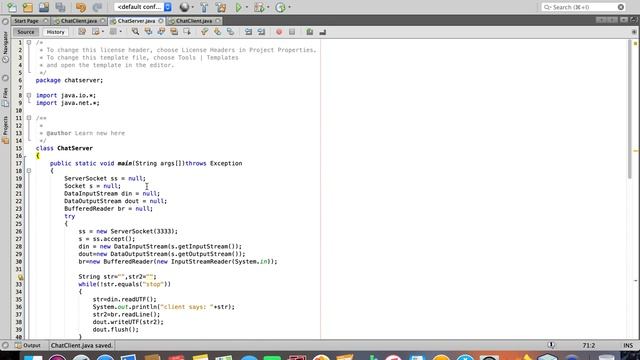Click the 'ChatClient.java saved.' status message

[x=82, y=345]
